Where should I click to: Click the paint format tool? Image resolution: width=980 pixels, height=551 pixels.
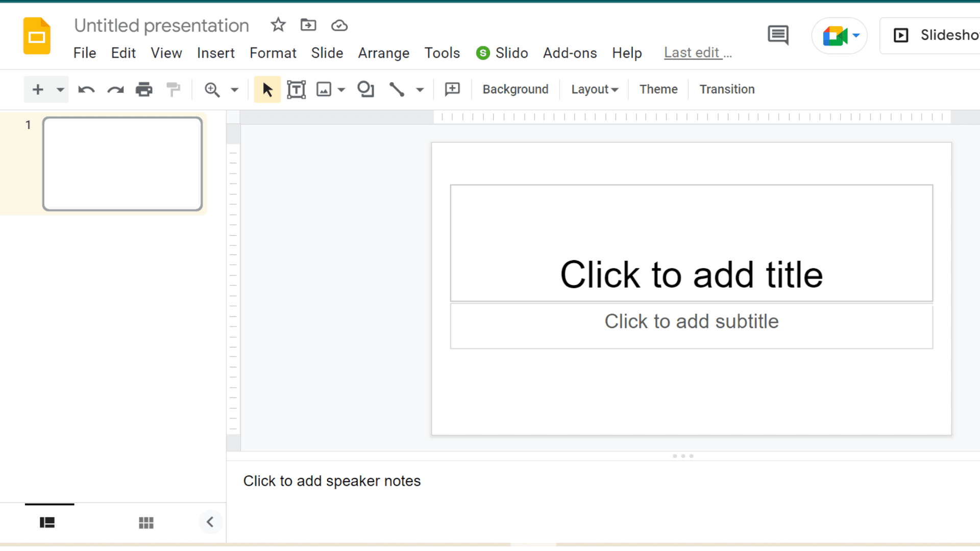(174, 89)
